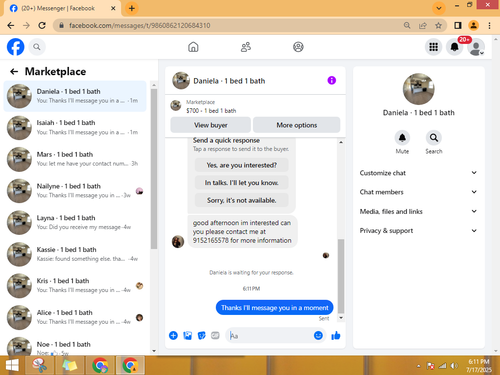Choose a sticker icon in composer
The width and height of the screenshot is (500, 375).
[202, 335]
